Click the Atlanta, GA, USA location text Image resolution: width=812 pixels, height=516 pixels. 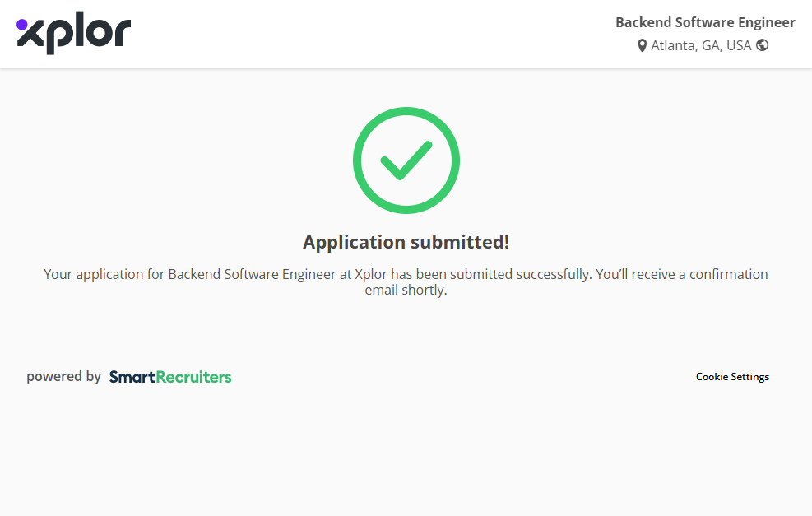click(701, 45)
